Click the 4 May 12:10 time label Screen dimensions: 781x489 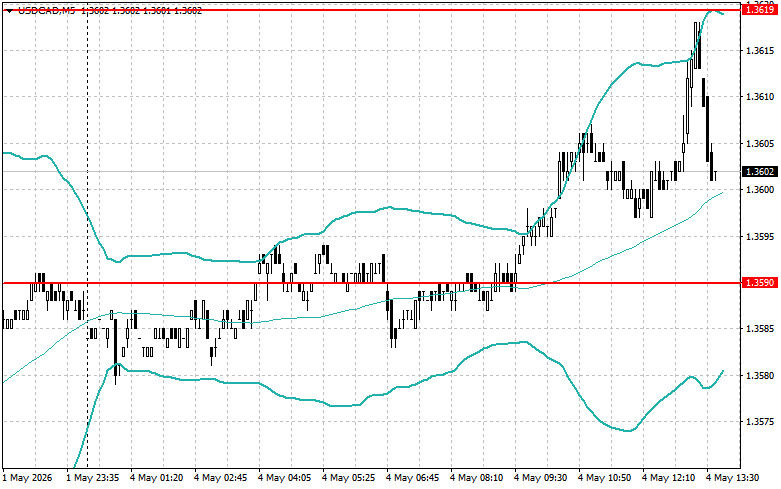tap(668, 478)
